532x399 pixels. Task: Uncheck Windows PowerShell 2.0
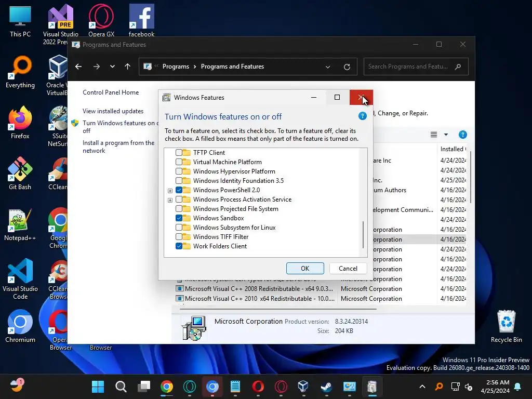[179, 190]
